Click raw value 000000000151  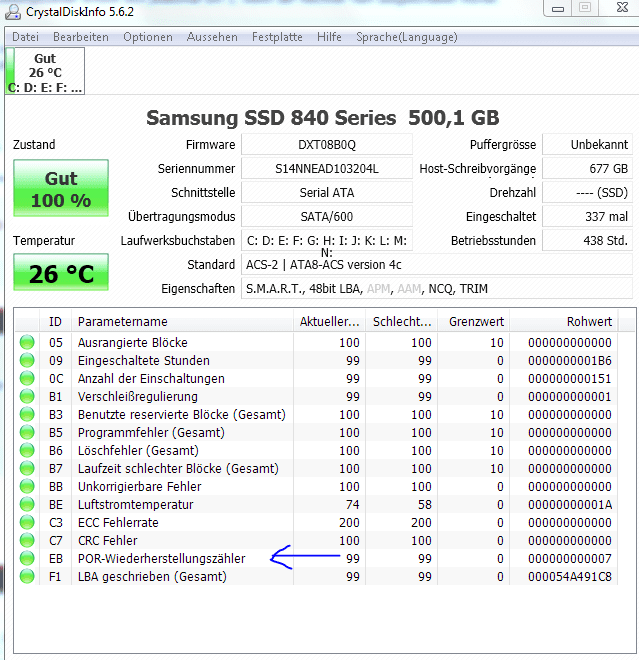(570, 378)
